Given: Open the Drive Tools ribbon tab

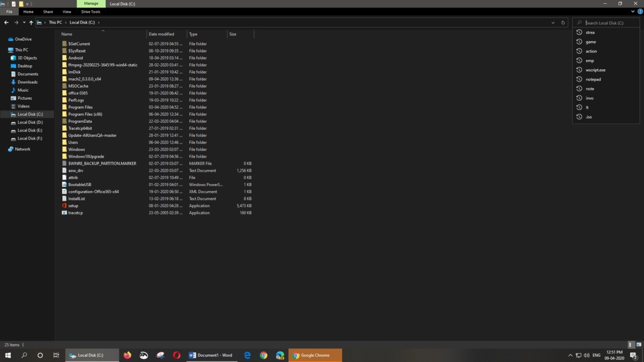Looking at the screenshot, I should tap(91, 11).
